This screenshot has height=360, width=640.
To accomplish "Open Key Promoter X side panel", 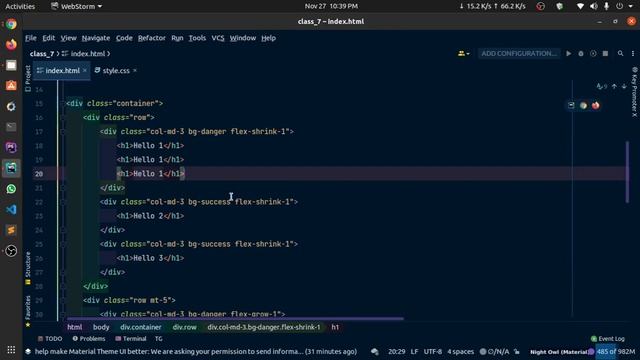I will pos(634,92).
